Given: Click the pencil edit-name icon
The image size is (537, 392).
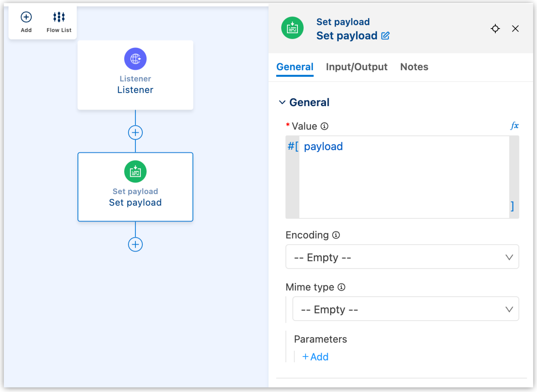Looking at the screenshot, I should tap(385, 36).
